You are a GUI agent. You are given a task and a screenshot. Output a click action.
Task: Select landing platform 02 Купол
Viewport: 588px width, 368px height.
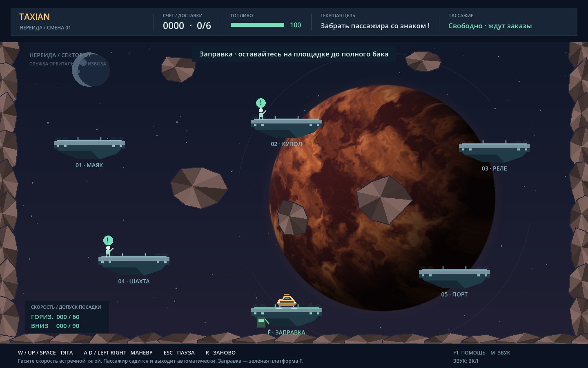point(287,128)
